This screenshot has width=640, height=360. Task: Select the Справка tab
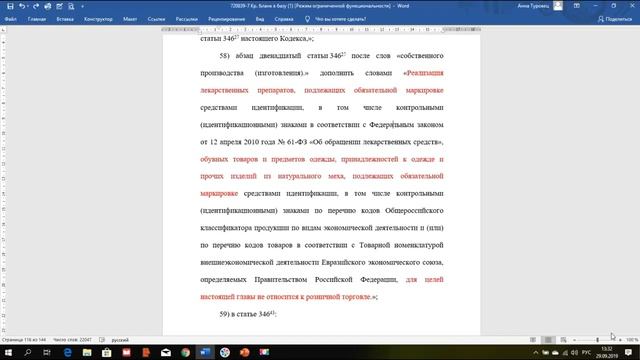tap(284, 19)
